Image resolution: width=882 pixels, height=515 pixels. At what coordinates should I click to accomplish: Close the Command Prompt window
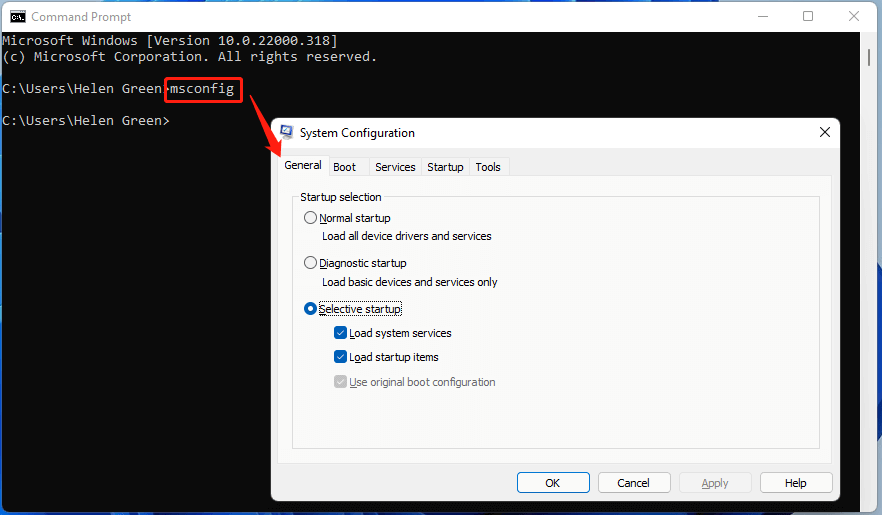tap(854, 17)
